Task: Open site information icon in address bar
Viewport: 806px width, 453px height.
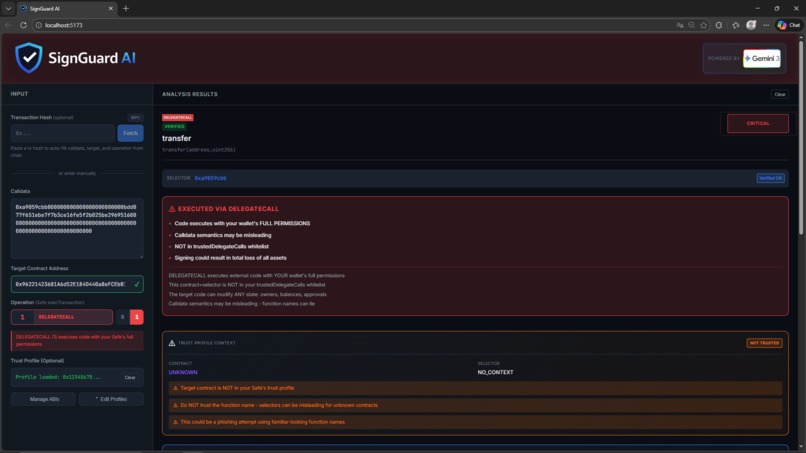Action: point(38,25)
